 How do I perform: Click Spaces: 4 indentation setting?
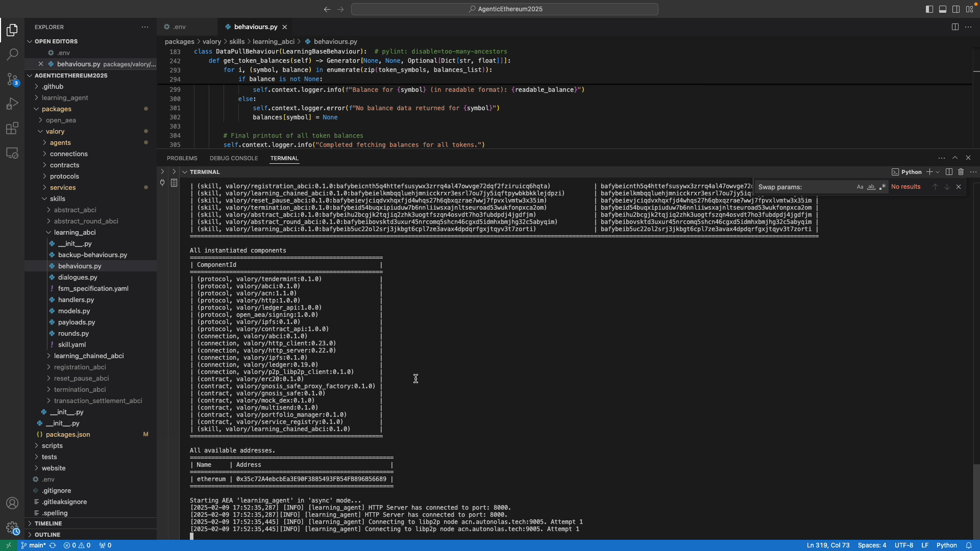872,545
